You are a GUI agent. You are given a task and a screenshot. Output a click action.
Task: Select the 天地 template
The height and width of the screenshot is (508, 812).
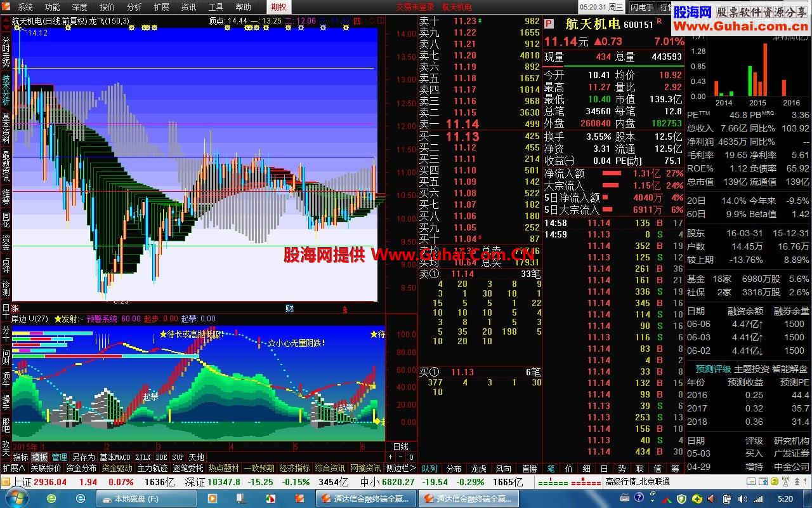(x=196, y=457)
